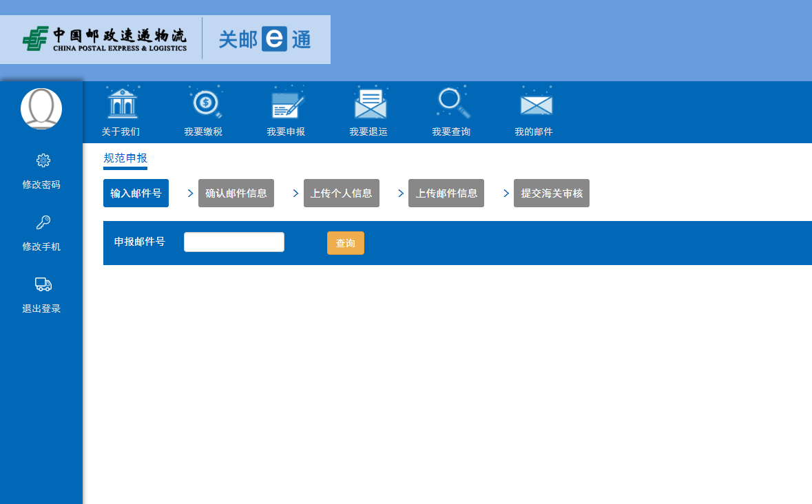Go to the 提交海关审核 step

coord(552,193)
